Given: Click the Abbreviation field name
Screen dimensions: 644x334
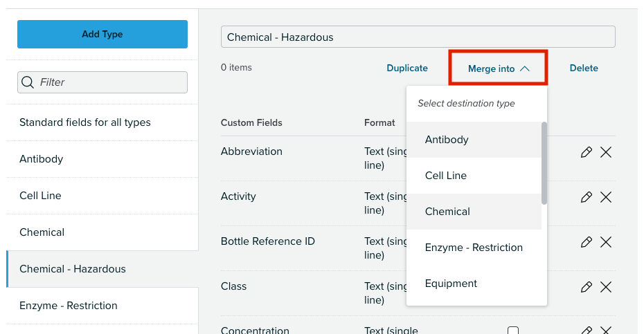Looking at the screenshot, I should tap(251, 151).
